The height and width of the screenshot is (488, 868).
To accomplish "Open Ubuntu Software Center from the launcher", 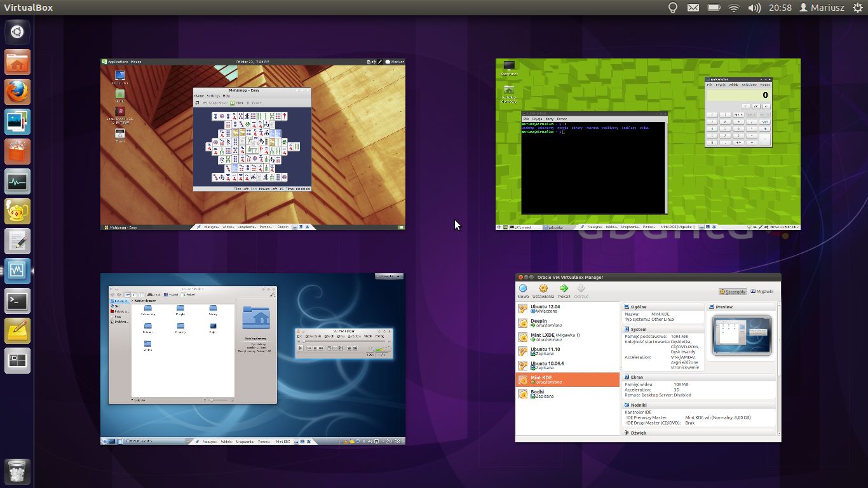I will coord(17,152).
